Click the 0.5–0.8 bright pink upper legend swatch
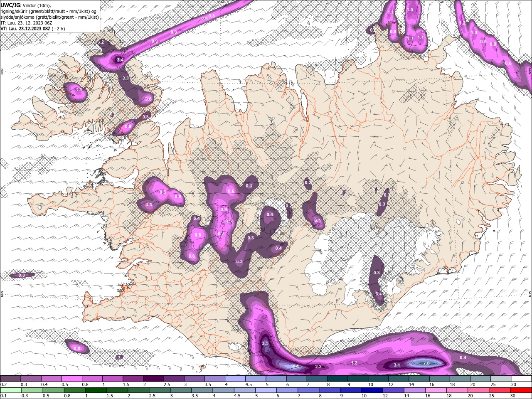This screenshot has height=399, width=532. pos(71,379)
